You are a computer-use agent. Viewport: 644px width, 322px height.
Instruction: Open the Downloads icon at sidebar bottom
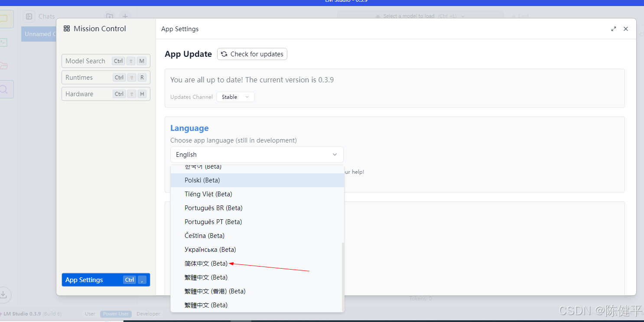4,294
